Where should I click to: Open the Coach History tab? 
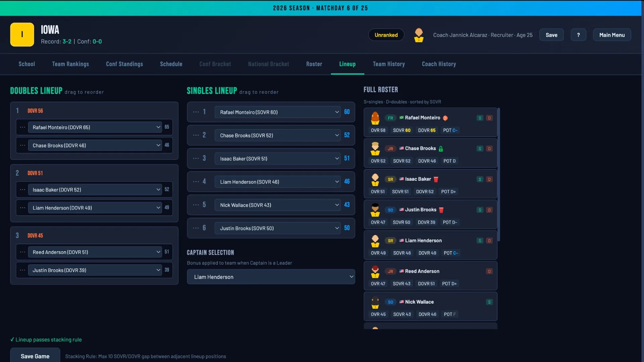coord(439,64)
